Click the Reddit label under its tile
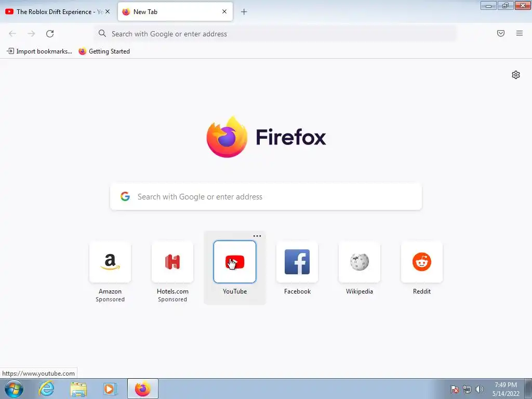532x399 pixels. 422,291
